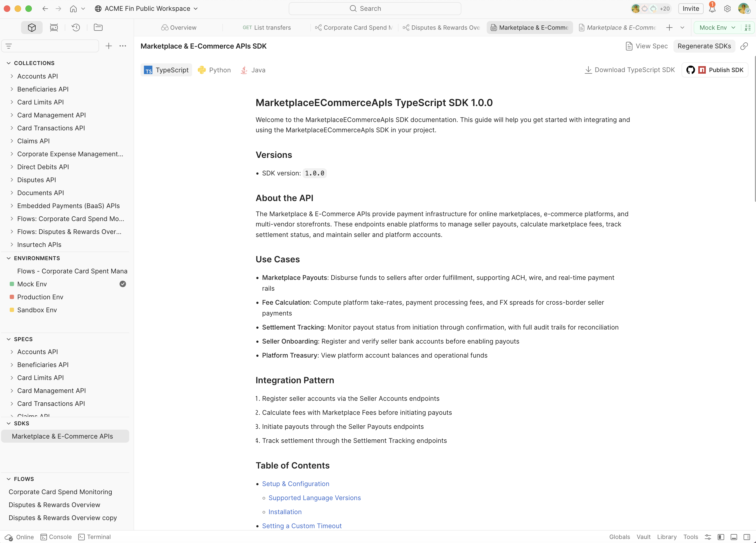Click the View Spec button
The height and width of the screenshot is (543, 756).
[647, 46]
